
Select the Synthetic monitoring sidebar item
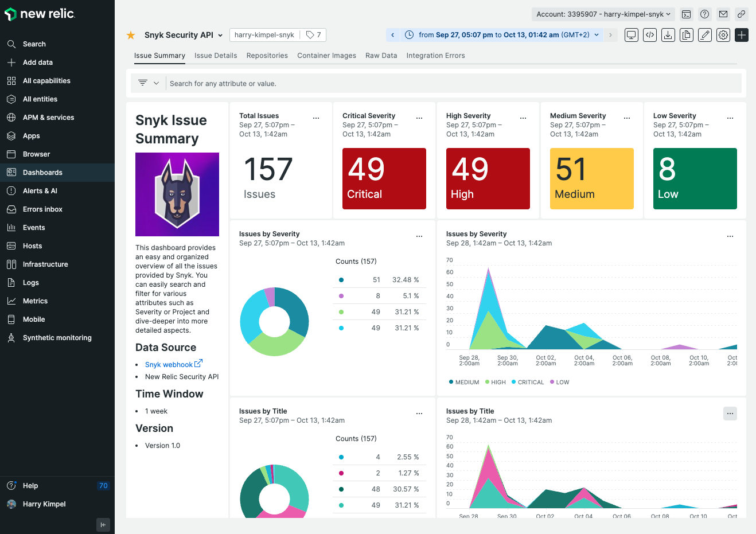[x=57, y=337]
